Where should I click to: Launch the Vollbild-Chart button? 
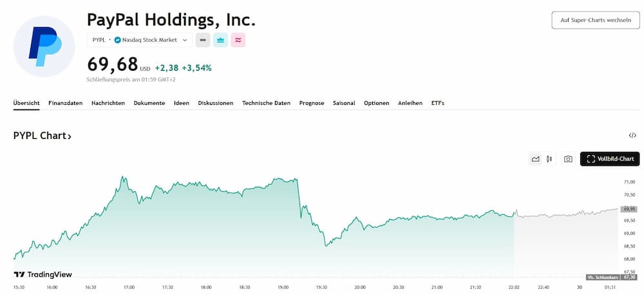tap(610, 159)
